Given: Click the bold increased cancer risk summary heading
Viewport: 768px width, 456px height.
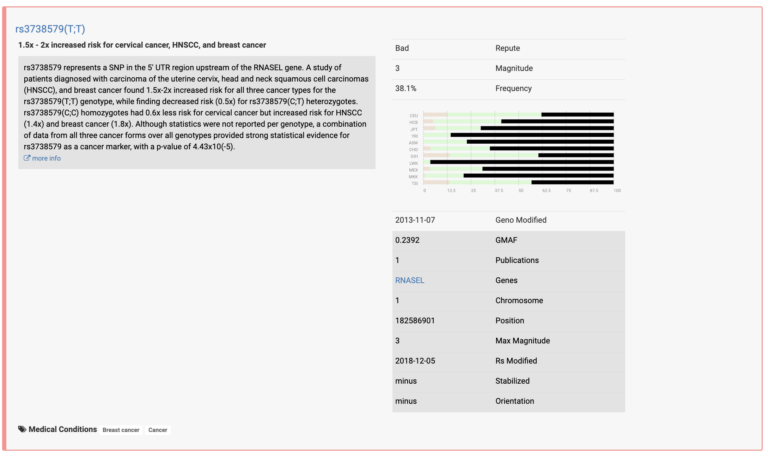Looking at the screenshot, I should (x=142, y=45).
